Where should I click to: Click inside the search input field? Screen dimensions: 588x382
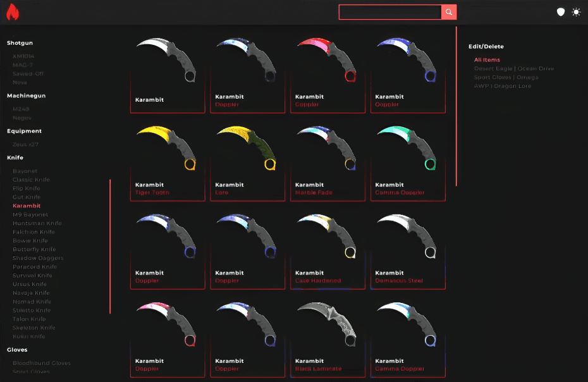[x=389, y=11]
